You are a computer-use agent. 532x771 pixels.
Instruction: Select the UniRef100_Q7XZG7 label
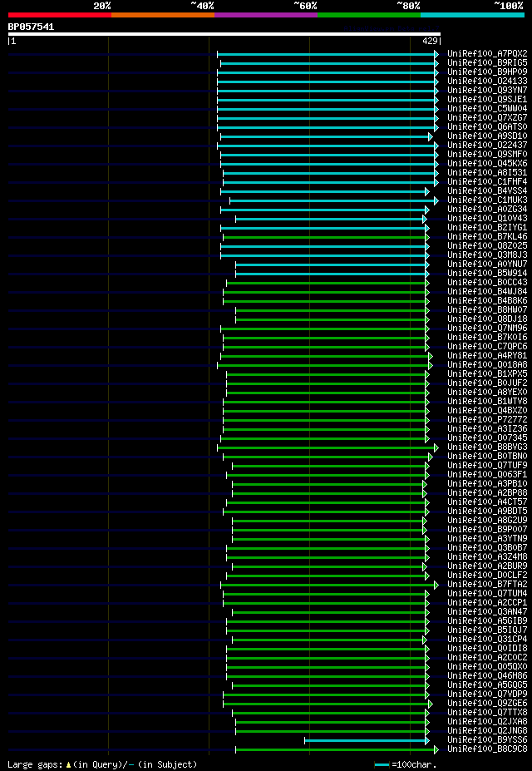coord(487,118)
